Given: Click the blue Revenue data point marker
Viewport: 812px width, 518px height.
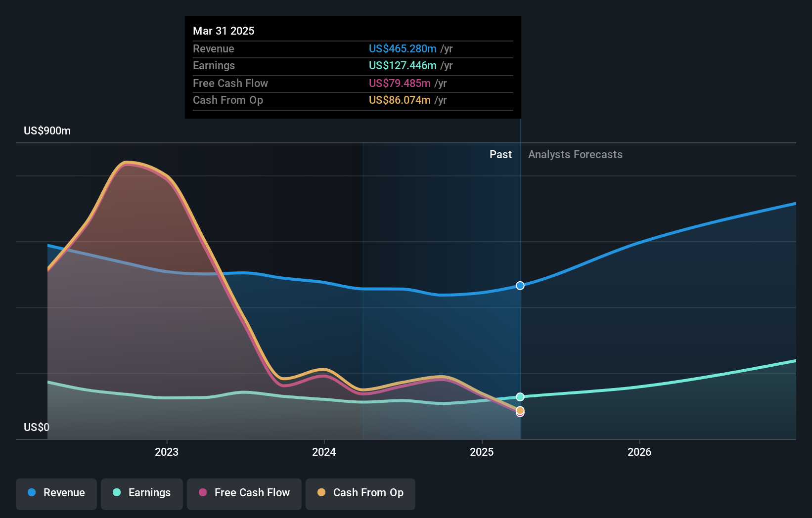Looking at the screenshot, I should coord(520,286).
